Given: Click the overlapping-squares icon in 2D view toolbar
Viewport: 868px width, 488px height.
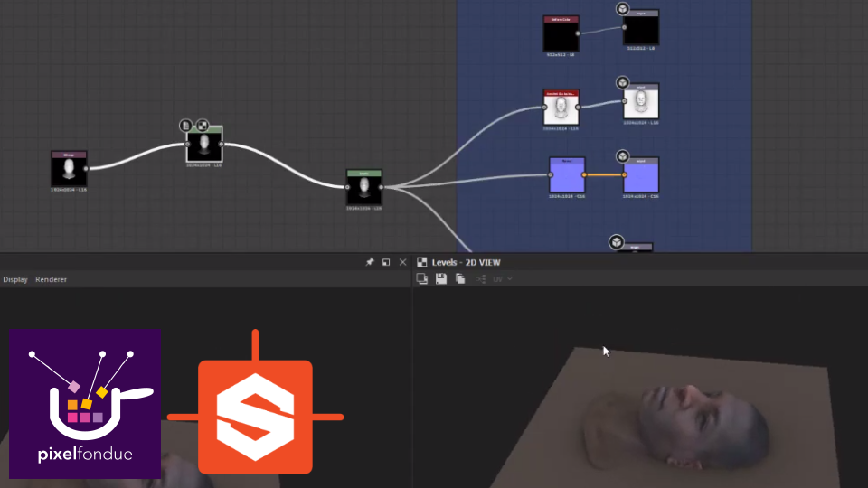Looking at the screenshot, I should click(x=422, y=279).
